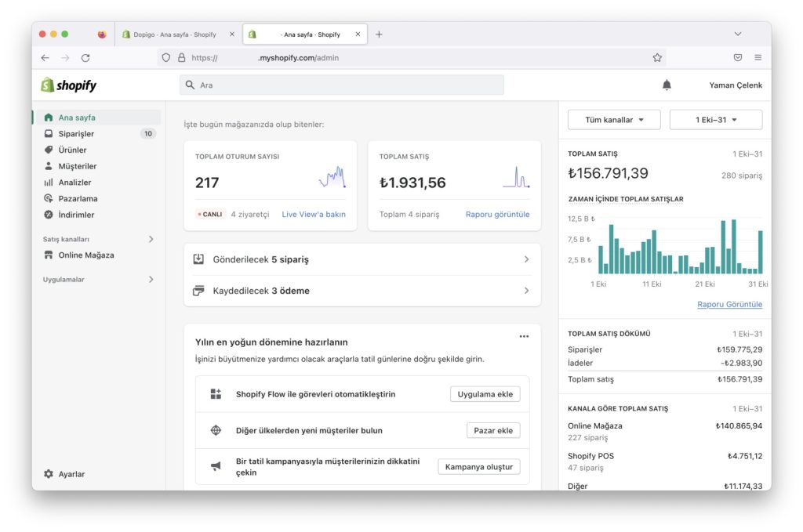803x532 pixels.
Task: Open the 1 Eki–31 date dropdown
Action: tap(716, 120)
